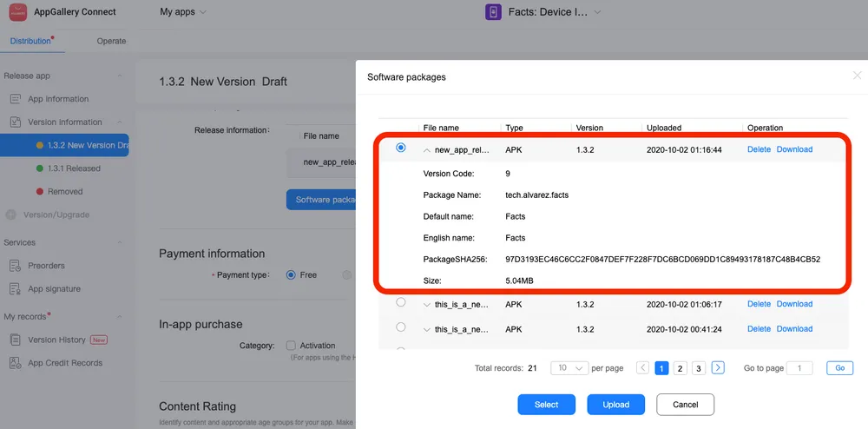Delete package uploaded at 00:41:24
The height and width of the screenshot is (429, 868).
coord(759,329)
